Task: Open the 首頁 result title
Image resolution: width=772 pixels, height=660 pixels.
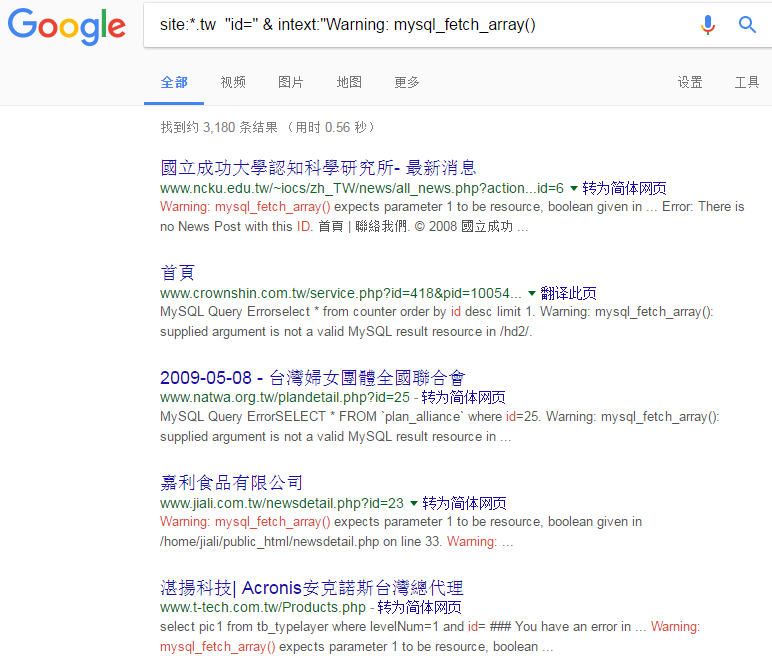Action: pyautogui.click(x=177, y=273)
